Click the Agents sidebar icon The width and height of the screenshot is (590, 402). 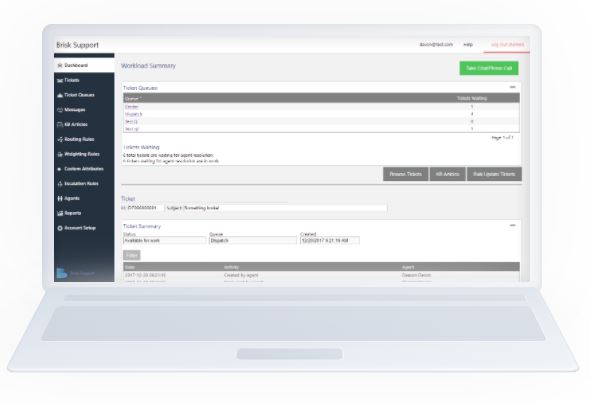pyautogui.click(x=60, y=198)
